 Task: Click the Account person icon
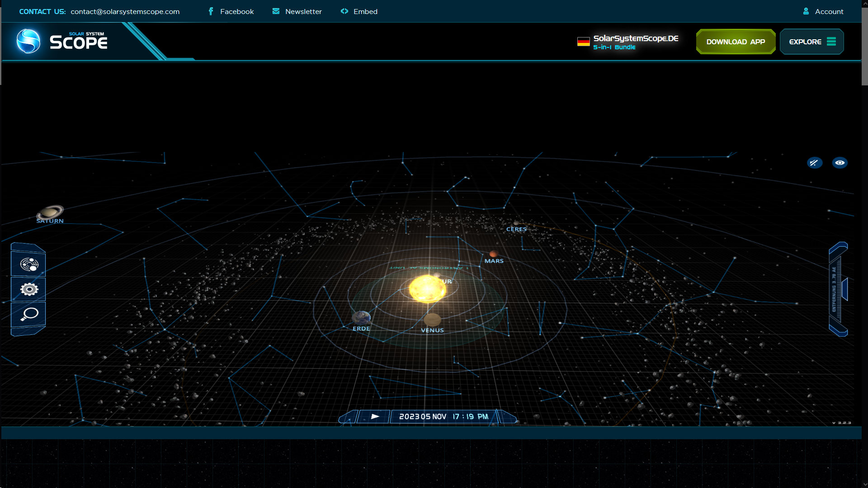806,11
